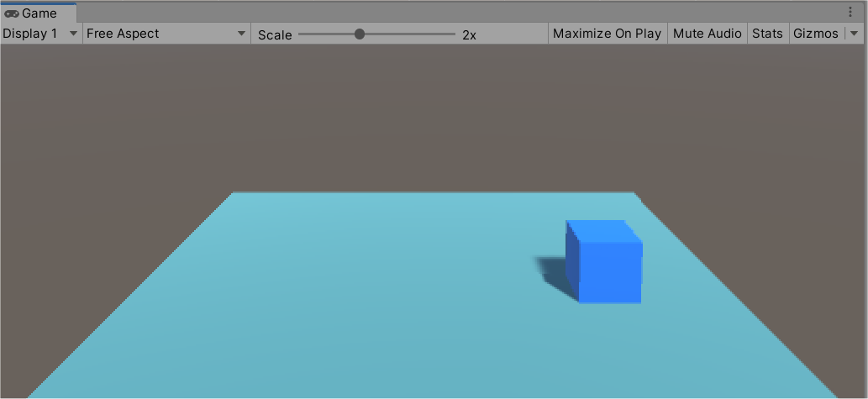Toggle Gizmos in Game view
The image size is (868, 399).
point(816,34)
